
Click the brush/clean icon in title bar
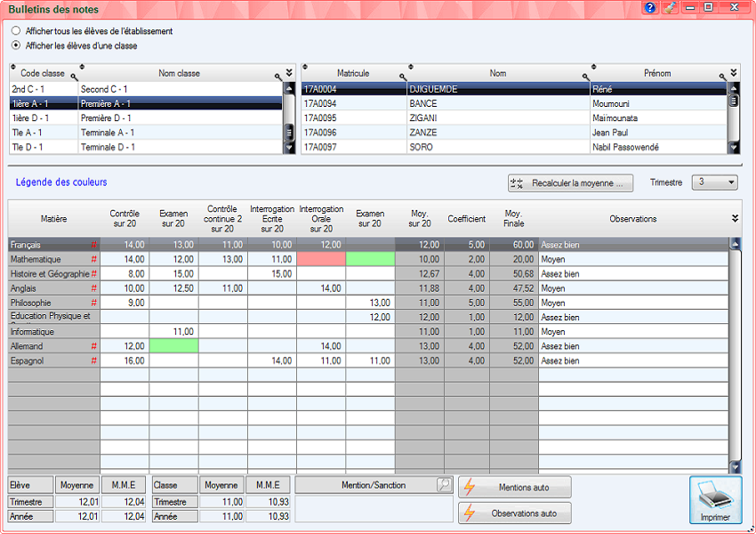(669, 7)
